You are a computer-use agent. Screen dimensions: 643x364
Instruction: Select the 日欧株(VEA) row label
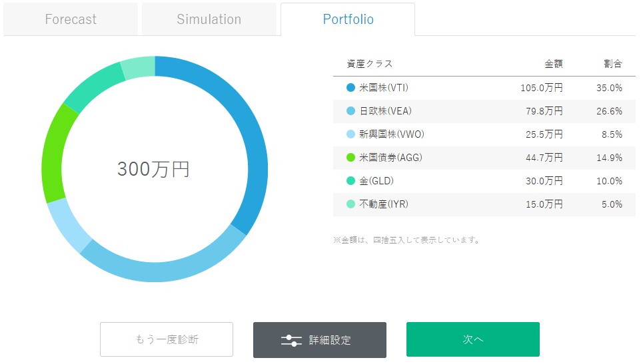tap(386, 111)
